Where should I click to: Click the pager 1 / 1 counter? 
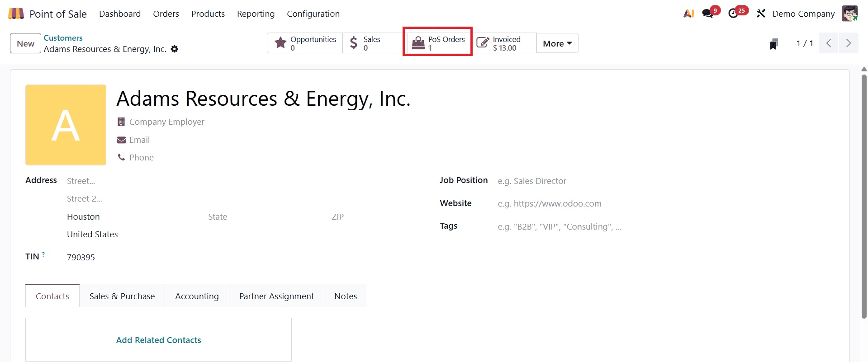pos(805,43)
